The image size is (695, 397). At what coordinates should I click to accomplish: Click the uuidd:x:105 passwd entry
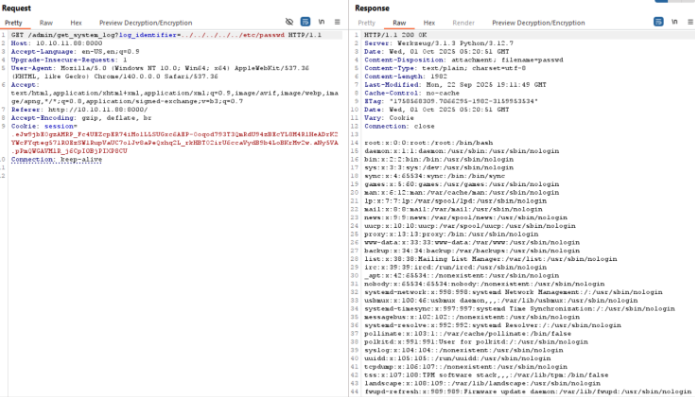pos(457,358)
